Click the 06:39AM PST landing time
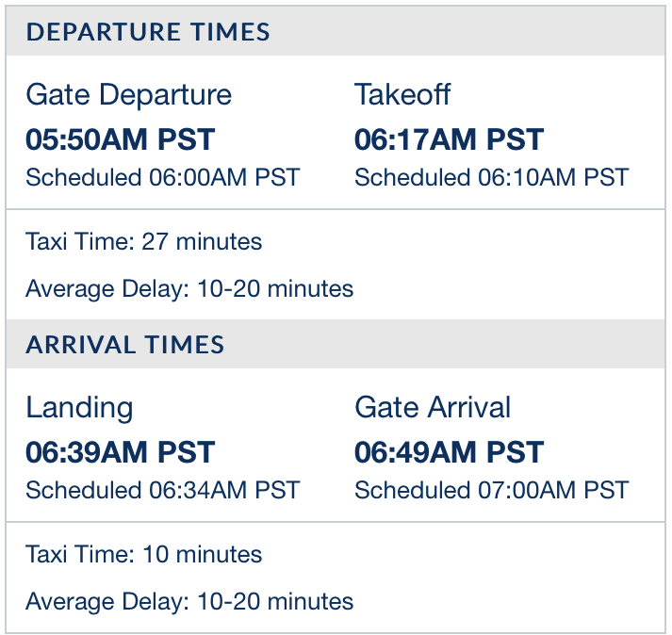The height and width of the screenshot is (635, 672). coord(121,452)
